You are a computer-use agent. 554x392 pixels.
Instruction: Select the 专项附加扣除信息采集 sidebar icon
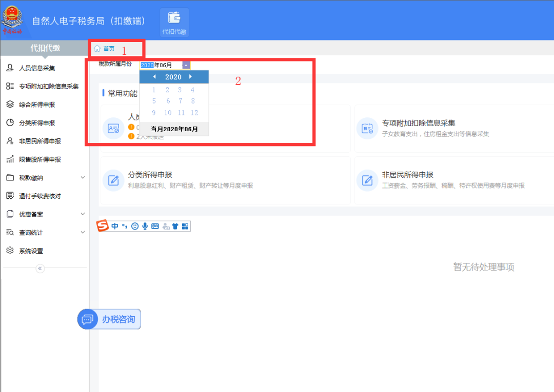click(x=10, y=86)
